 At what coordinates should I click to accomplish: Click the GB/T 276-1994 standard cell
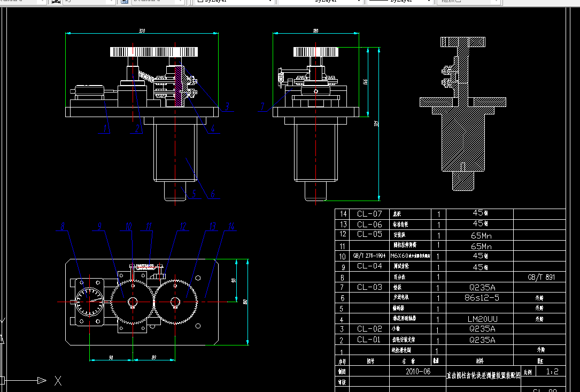click(x=369, y=256)
